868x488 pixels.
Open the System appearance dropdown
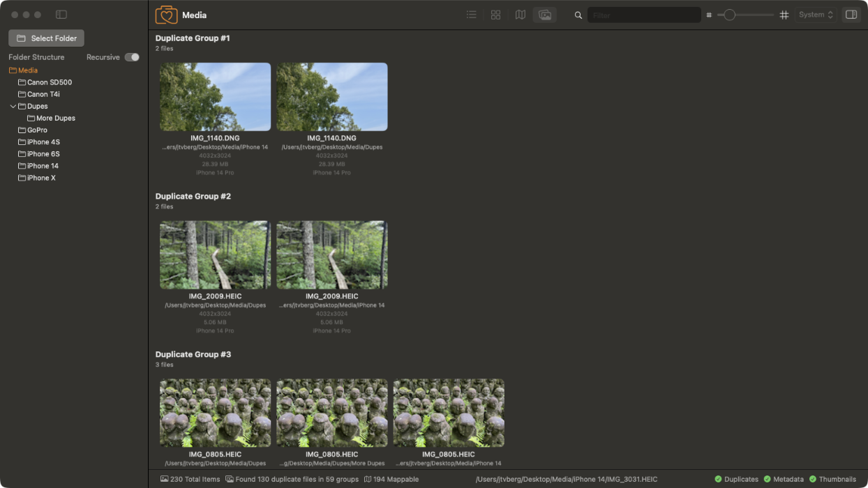tap(815, 14)
